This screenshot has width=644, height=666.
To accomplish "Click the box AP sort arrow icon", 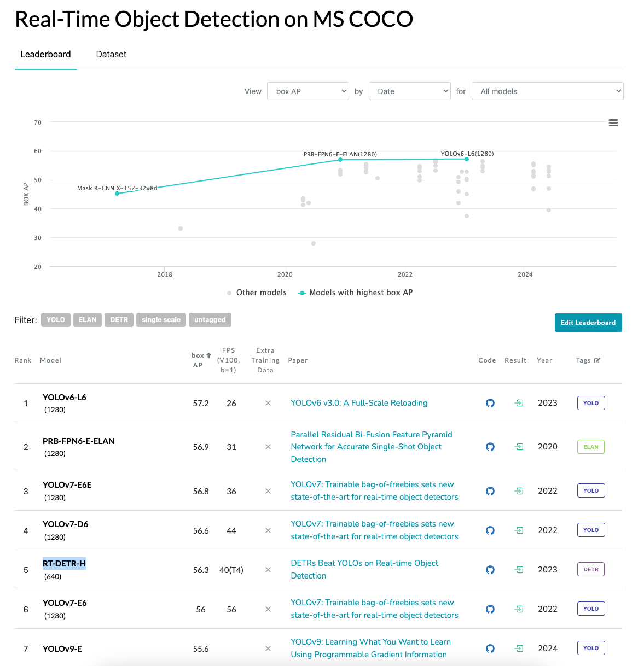I will point(208,355).
